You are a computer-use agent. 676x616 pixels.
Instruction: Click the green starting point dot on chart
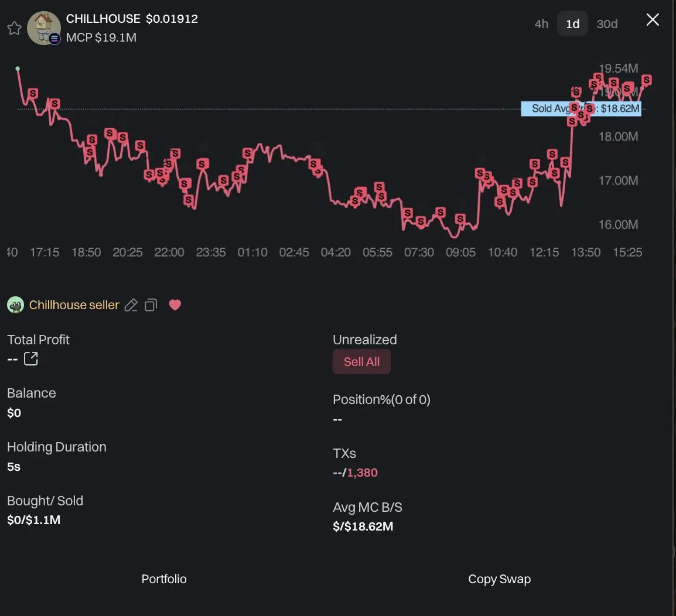click(x=18, y=69)
